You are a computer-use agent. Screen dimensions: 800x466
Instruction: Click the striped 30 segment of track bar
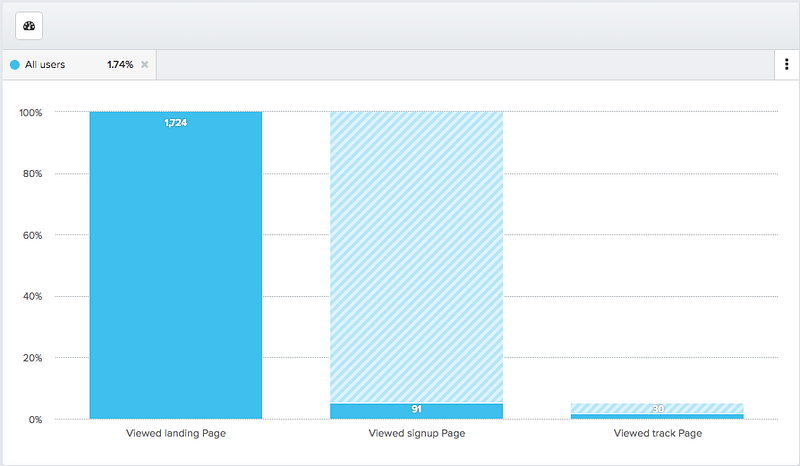coord(657,408)
